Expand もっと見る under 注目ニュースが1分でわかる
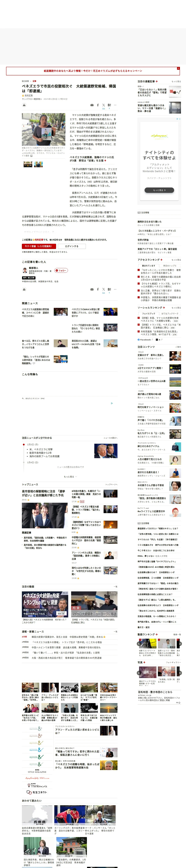This screenshot has height=868, width=186. (70, 477)
